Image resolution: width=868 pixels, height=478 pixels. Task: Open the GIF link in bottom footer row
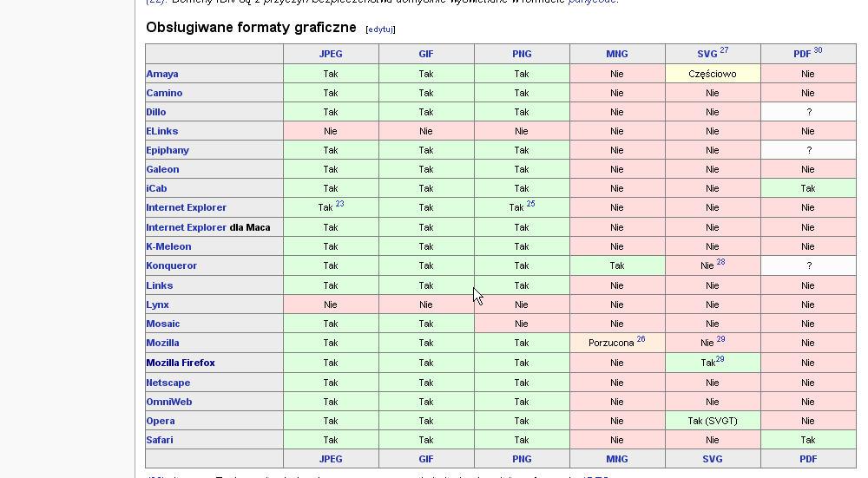(425, 459)
